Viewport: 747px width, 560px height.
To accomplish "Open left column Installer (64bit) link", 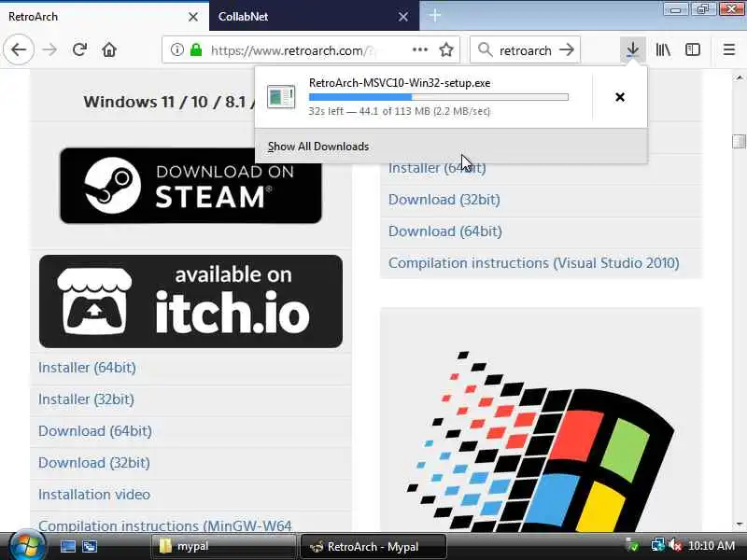I will pyautogui.click(x=87, y=368).
